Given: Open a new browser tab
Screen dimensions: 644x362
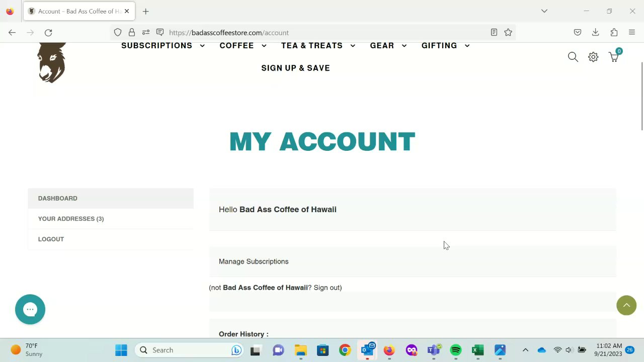Looking at the screenshot, I should 145,11.
